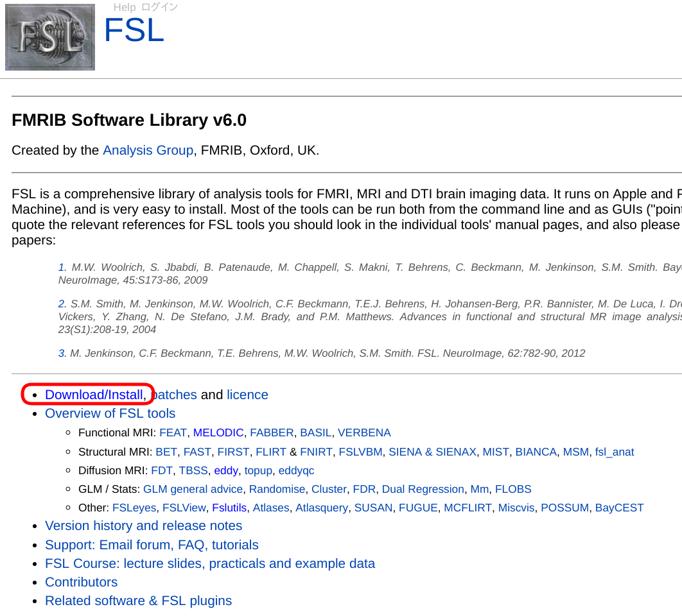682x616 pixels.
Task: Open Support: Email forum, FAQ, tutorials
Action: click(152, 545)
